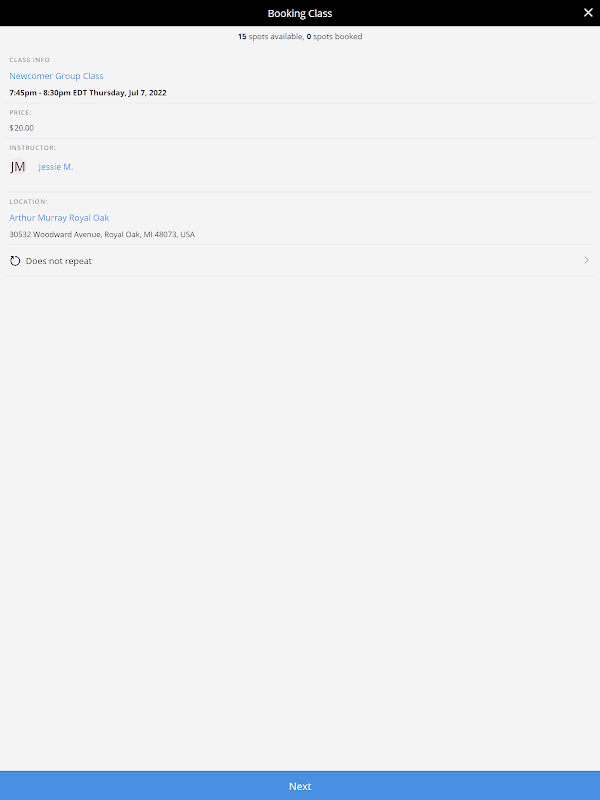View instructor Jessie M. profile link
This screenshot has height=800, width=600.
[56, 167]
